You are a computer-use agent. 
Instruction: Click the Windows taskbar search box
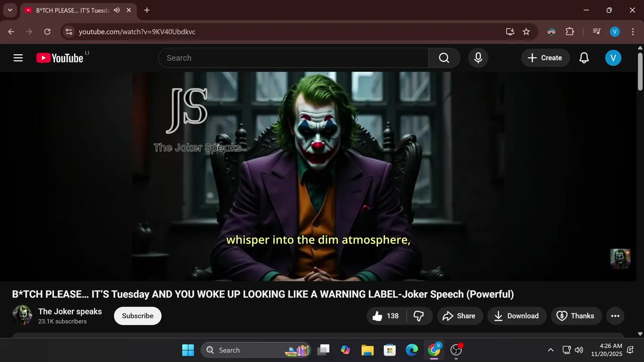[x=256, y=350]
